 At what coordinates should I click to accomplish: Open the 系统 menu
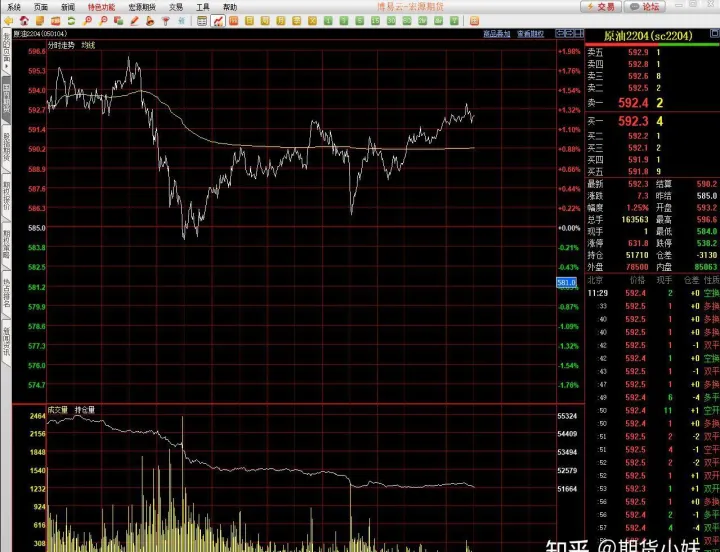14,6
